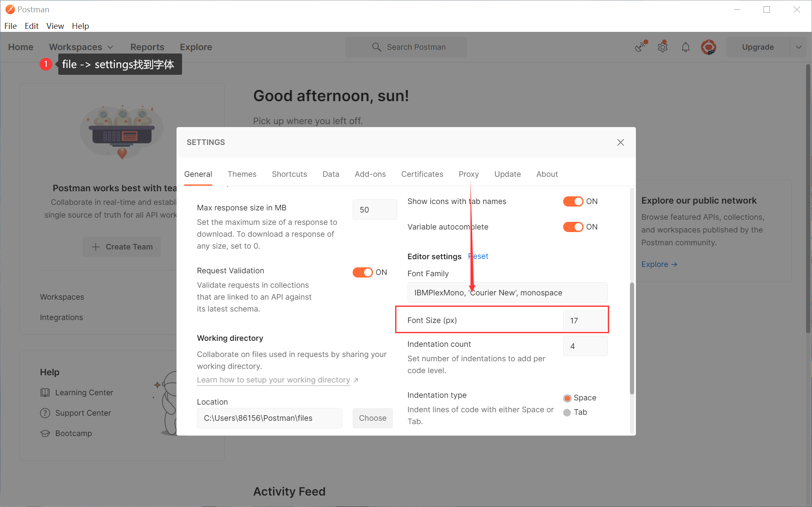Open the notifications bell icon

pos(685,47)
